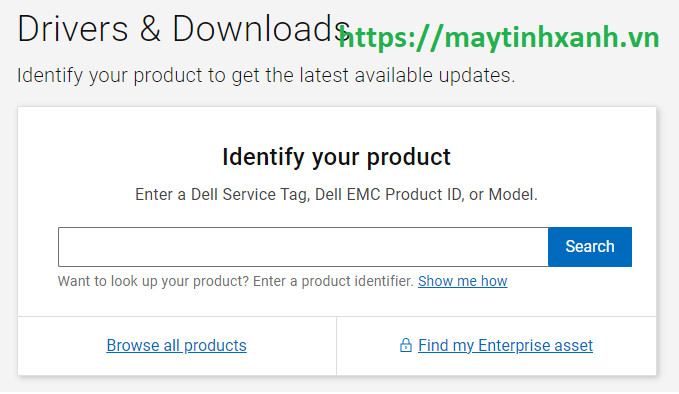Viewport: 679px width, 394px height.
Task: Click the word Enterprise in bottom link
Action: pyautogui.click(x=507, y=345)
